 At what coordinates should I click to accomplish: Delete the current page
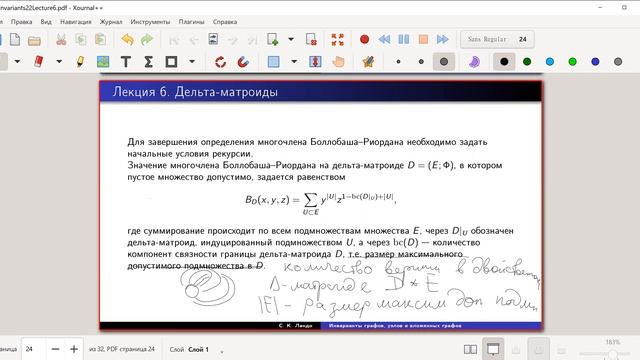click(x=311, y=39)
